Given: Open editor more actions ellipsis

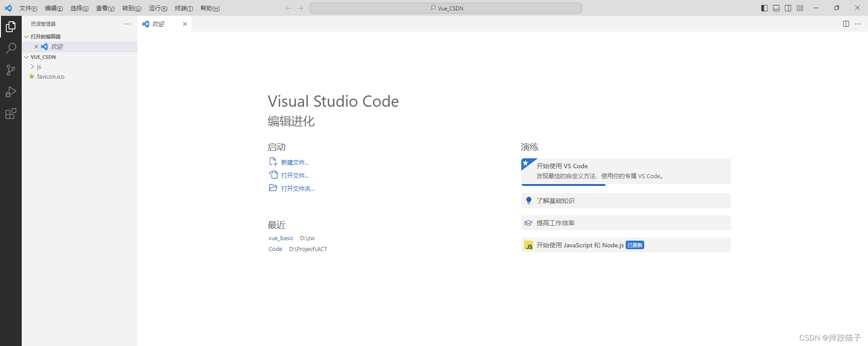Looking at the screenshot, I should coord(858,24).
